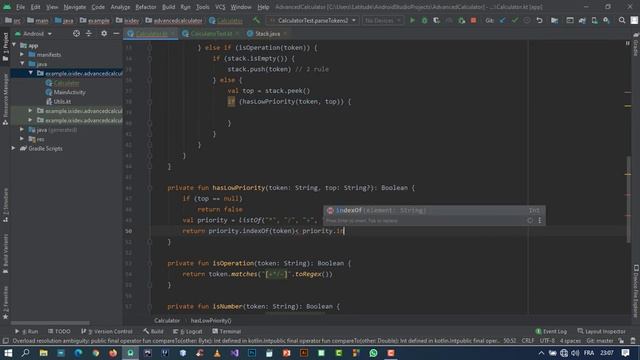Open Windows notification center icon
This screenshot has width=640, height=360.
(x=625, y=353)
